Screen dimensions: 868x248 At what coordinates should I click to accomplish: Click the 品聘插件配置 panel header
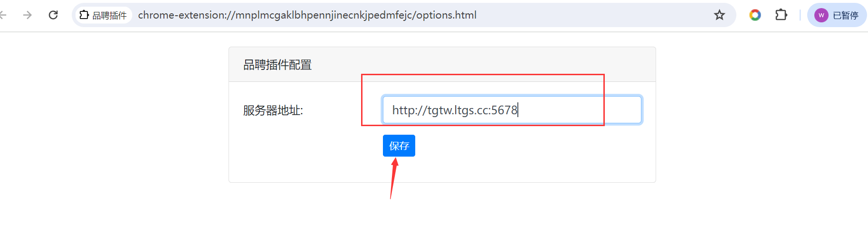(x=442, y=65)
